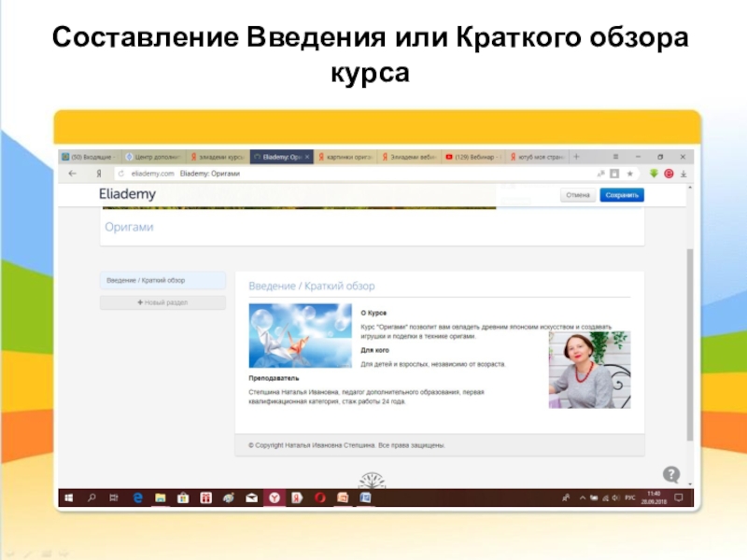Open taskbar search magnifier
The height and width of the screenshot is (560, 747).
point(92,498)
